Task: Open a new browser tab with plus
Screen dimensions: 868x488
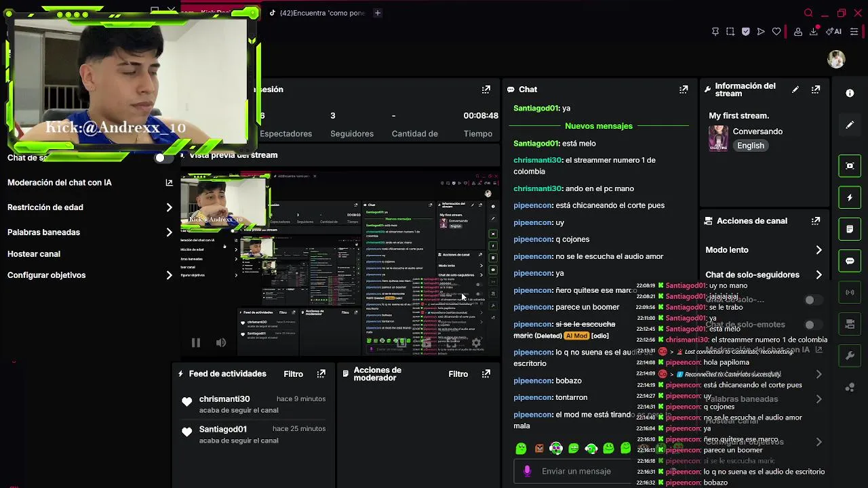Action: (378, 13)
